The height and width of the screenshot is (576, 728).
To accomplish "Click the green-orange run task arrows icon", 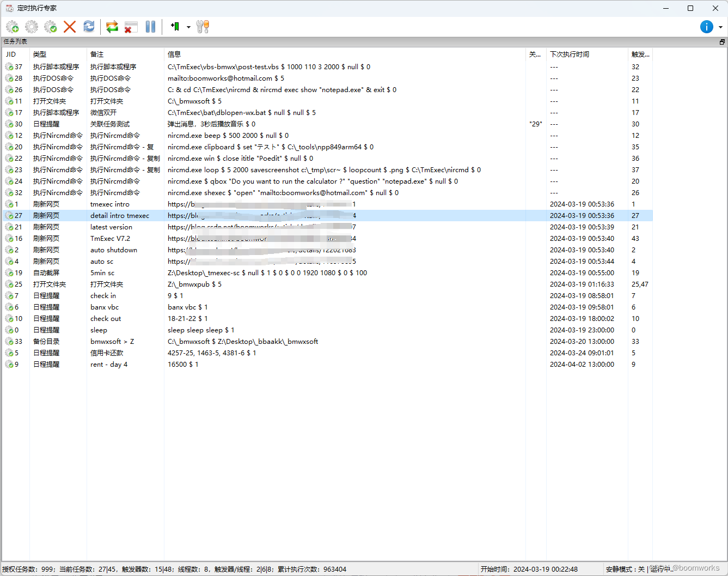I will [112, 26].
